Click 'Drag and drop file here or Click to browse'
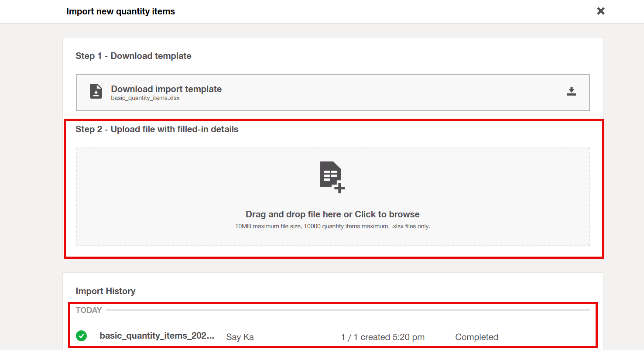This screenshot has width=644, height=350. 332,214
